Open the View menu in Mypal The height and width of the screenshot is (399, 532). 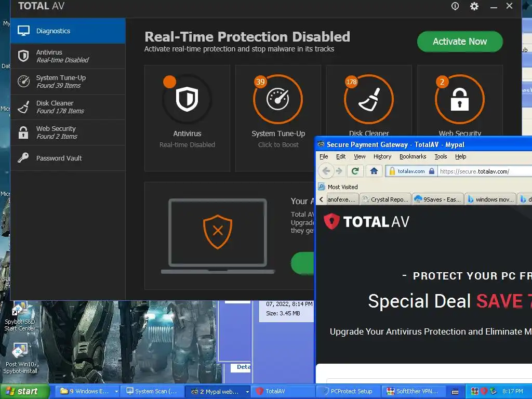360,156
